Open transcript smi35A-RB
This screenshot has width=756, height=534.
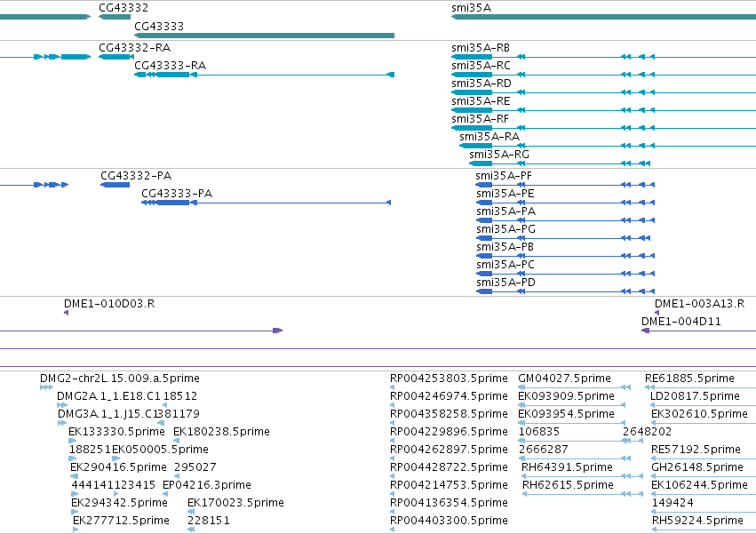coord(481,48)
